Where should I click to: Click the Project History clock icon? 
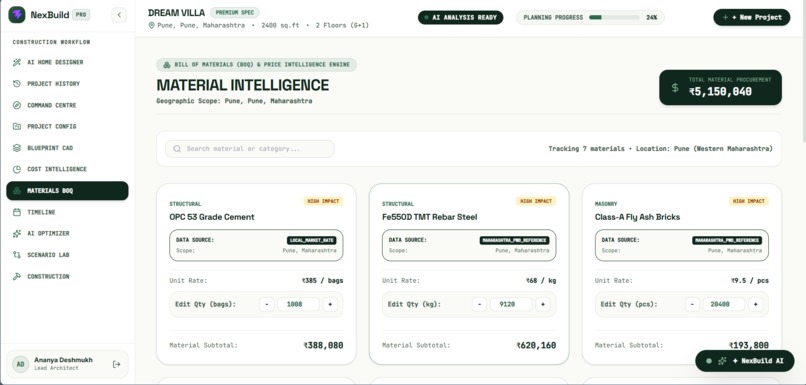pyautogui.click(x=17, y=84)
